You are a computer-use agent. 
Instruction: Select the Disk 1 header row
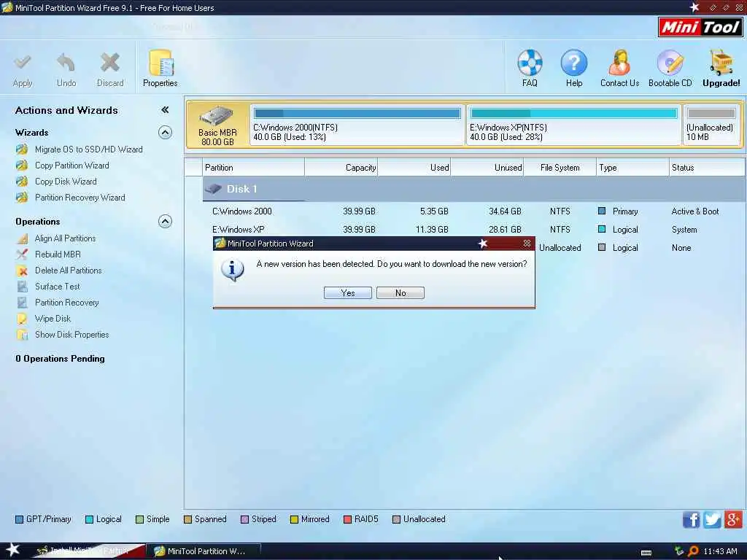473,189
